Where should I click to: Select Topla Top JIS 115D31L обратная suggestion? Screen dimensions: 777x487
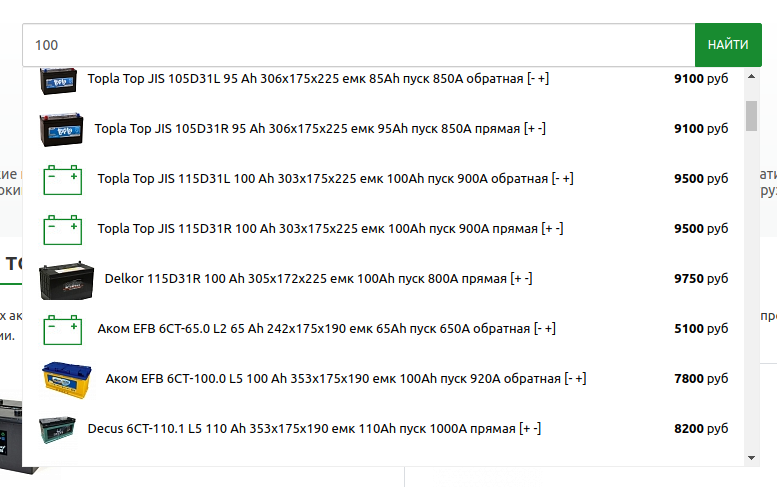(x=335, y=179)
